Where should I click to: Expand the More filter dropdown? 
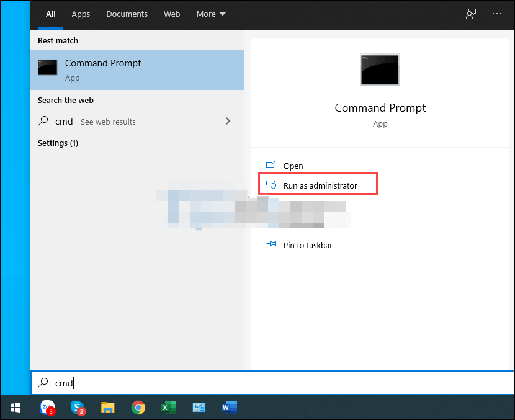point(210,14)
